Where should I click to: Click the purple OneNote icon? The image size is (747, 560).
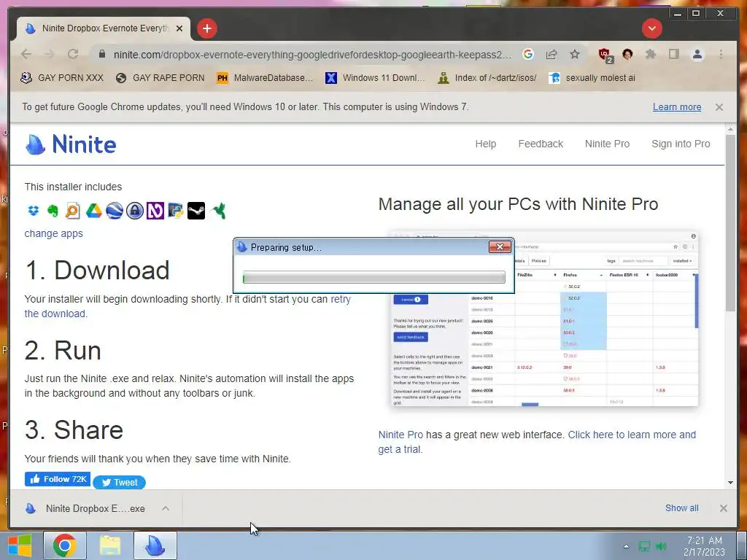coord(155,211)
